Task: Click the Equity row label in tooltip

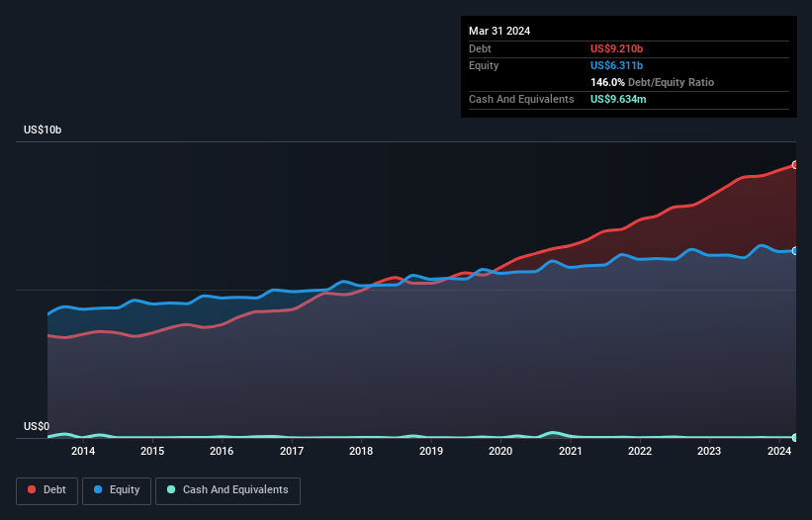Action: (484, 65)
